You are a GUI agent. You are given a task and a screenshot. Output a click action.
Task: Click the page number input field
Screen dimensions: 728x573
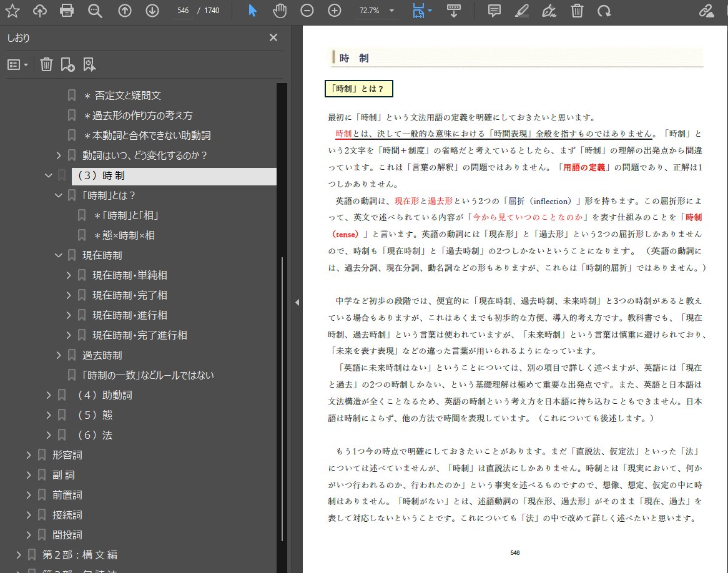click(x=183, y=10)
